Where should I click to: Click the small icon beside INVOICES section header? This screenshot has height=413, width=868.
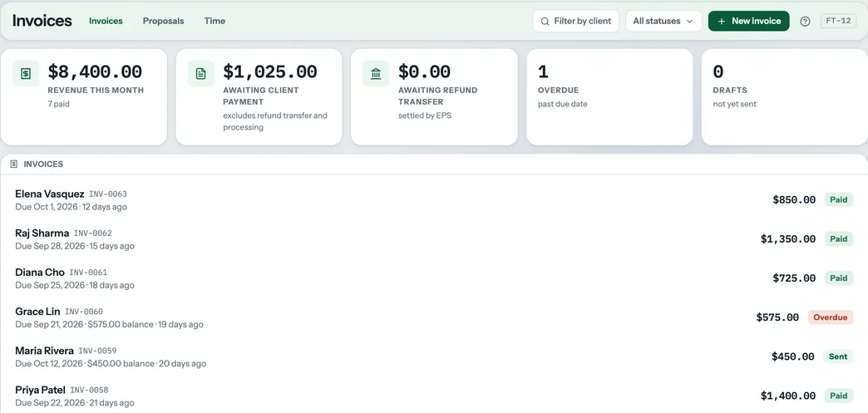click(x=14, y=165)
